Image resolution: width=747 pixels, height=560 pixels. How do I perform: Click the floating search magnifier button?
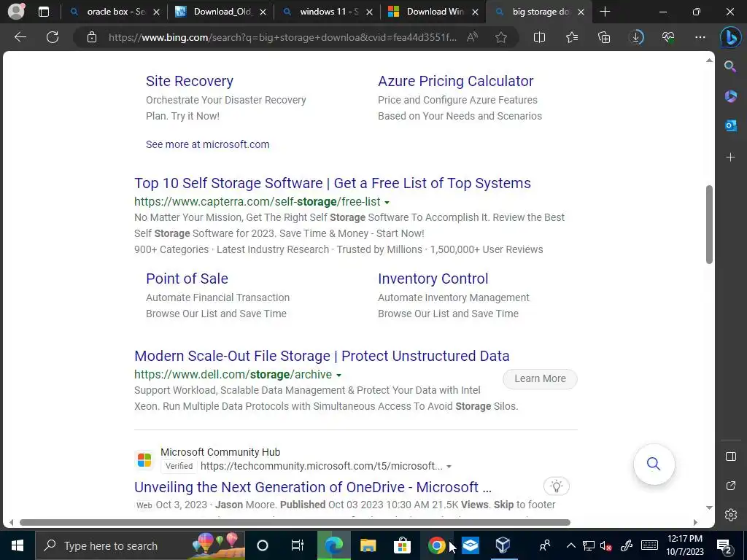tap(654, 464)
